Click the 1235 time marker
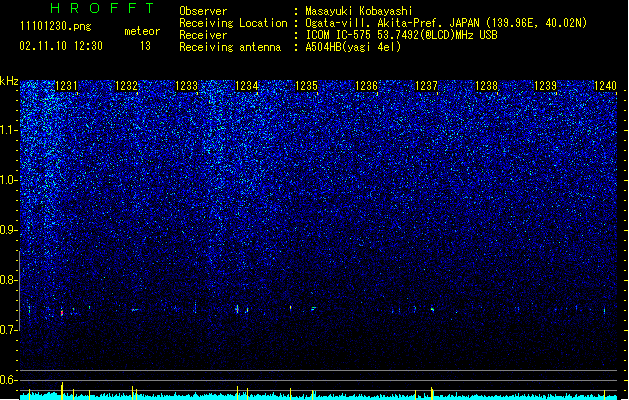Viewport: 629px width, 400px height. point(306,86)
